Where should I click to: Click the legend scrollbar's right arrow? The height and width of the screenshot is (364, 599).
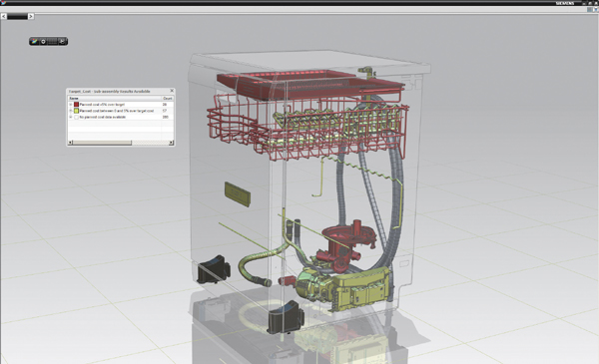171,143
